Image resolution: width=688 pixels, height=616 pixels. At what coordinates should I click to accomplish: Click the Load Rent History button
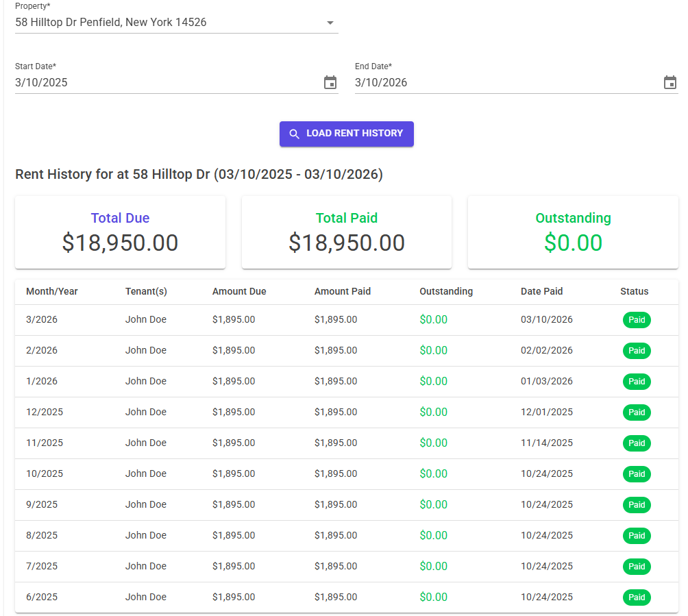pos(346,134)
